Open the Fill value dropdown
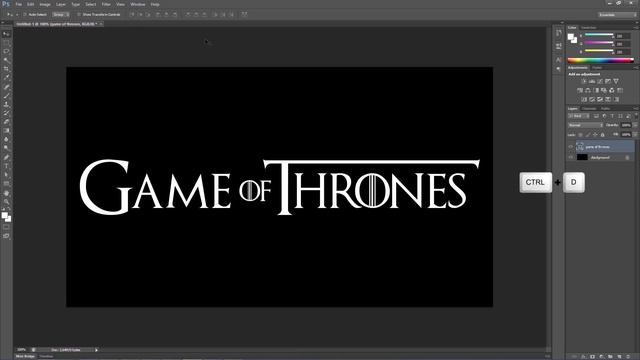The image size is (640, 360). 636,134
